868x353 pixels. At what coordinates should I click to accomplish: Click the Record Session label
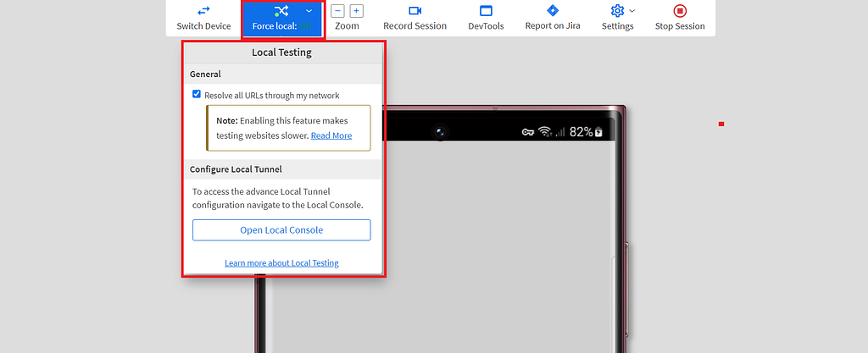(x=415, y=26)
